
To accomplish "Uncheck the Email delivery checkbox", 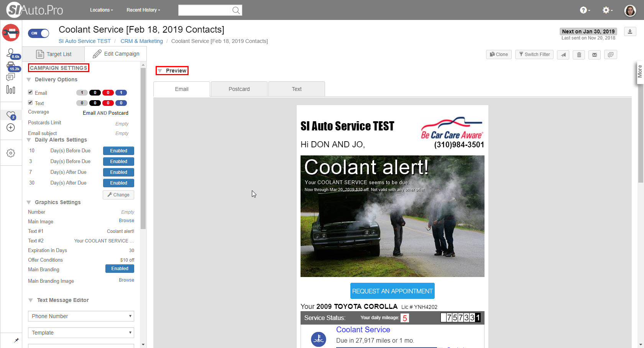I will point(30,92).
